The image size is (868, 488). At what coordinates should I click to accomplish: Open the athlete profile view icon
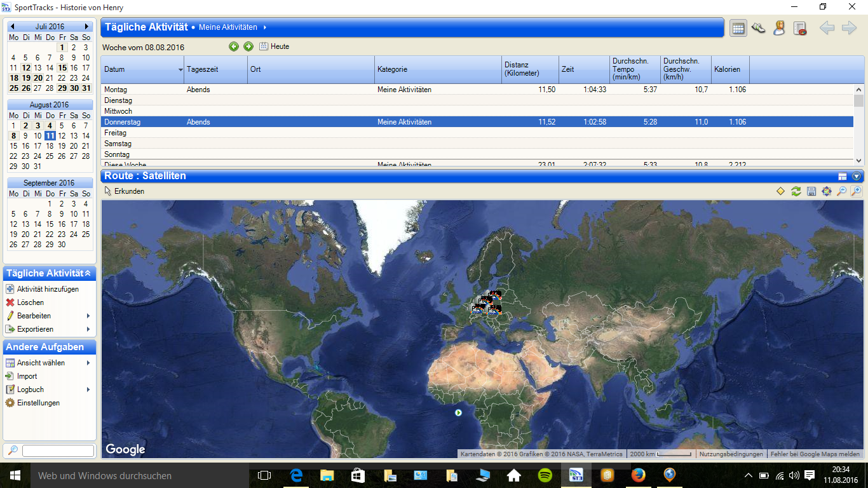779,28
